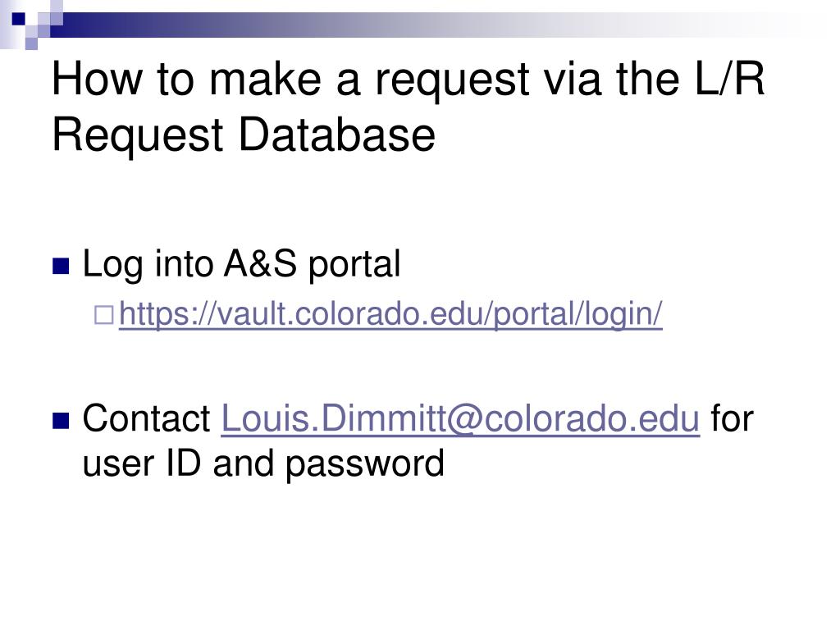
Task: Click the Louis.Dimmitt@colorado.edu email link
Action: coord(460,419)
